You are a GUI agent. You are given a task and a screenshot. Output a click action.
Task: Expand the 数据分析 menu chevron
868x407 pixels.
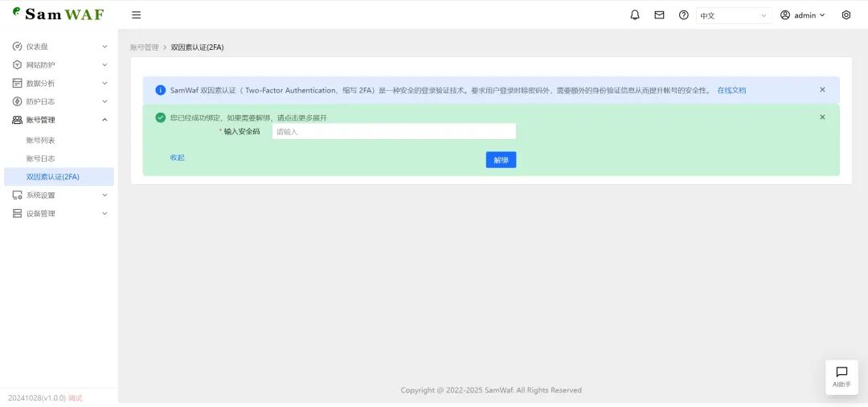[x=104, y=83]
